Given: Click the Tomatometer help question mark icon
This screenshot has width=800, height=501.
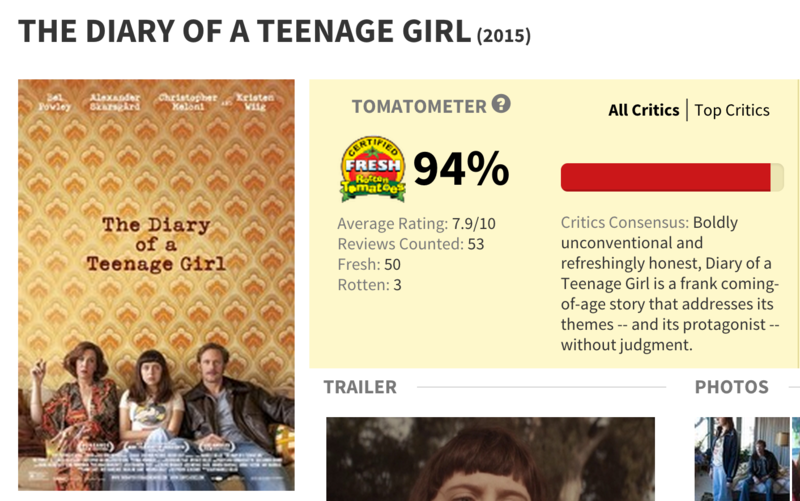Looking at the screenshot, I should [x=501, y=104].
